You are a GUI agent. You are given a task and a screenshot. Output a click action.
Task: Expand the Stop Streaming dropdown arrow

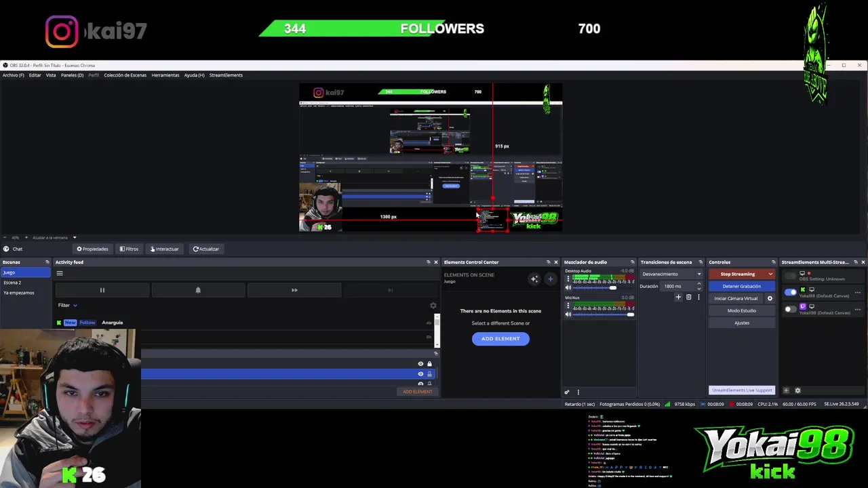click(770, 274)
